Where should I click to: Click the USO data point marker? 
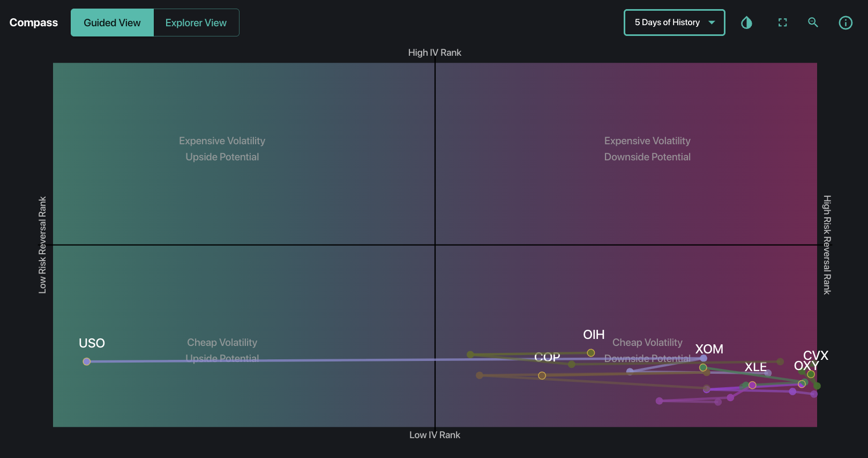pyautogui.click(x=87, y=361)
